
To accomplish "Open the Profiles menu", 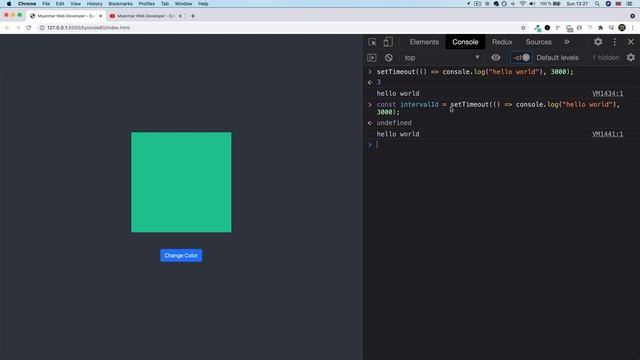I will [x=147, y=4].
